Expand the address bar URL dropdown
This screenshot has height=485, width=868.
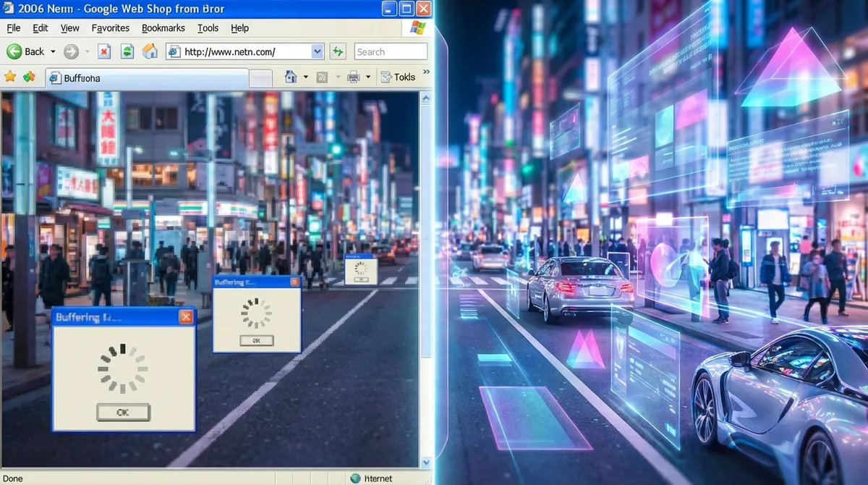[x=317, y=51]
